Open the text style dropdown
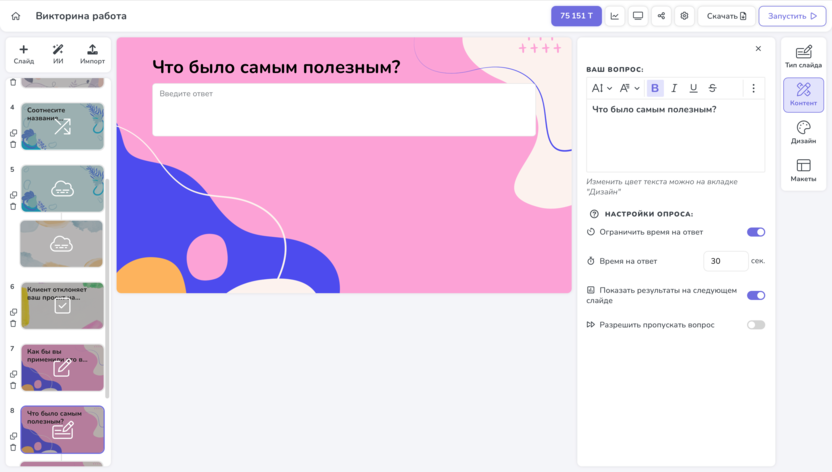The image size is (832, 472). (602, 88)
